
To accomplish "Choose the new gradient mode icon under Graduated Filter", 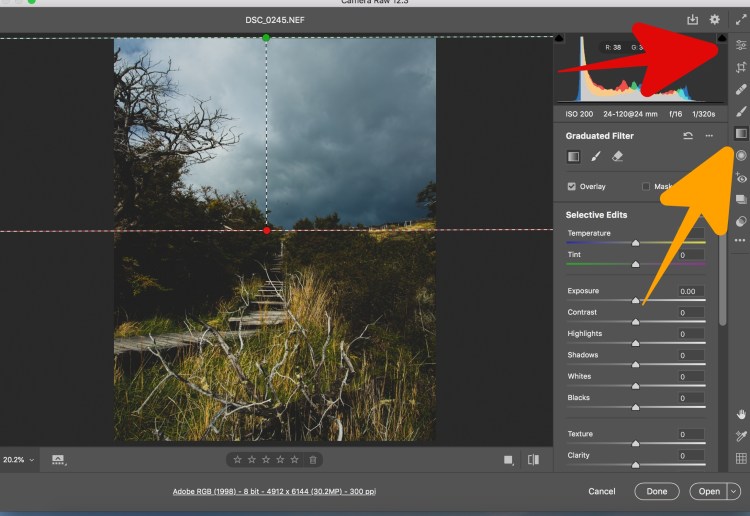I will point(574,156).
